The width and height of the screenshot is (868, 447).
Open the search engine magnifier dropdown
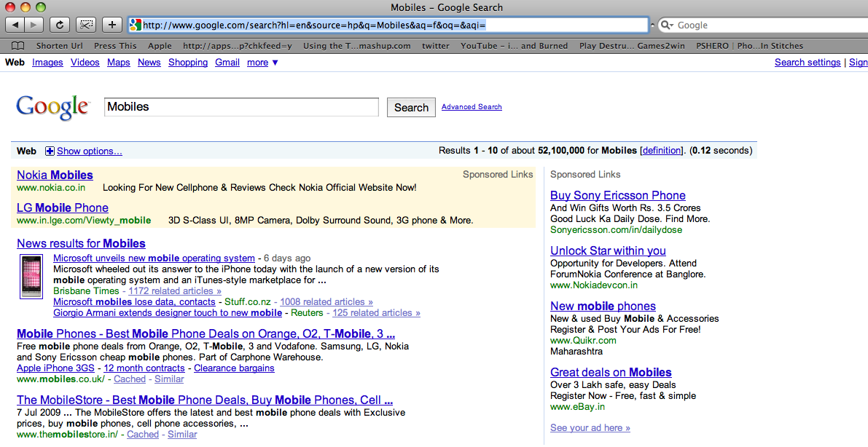[668, 25]
